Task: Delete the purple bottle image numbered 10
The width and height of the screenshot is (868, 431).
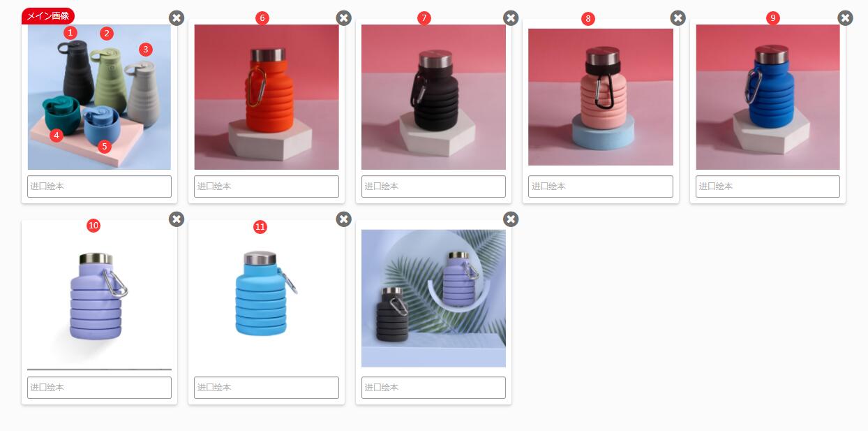Action: click(177, 219)
